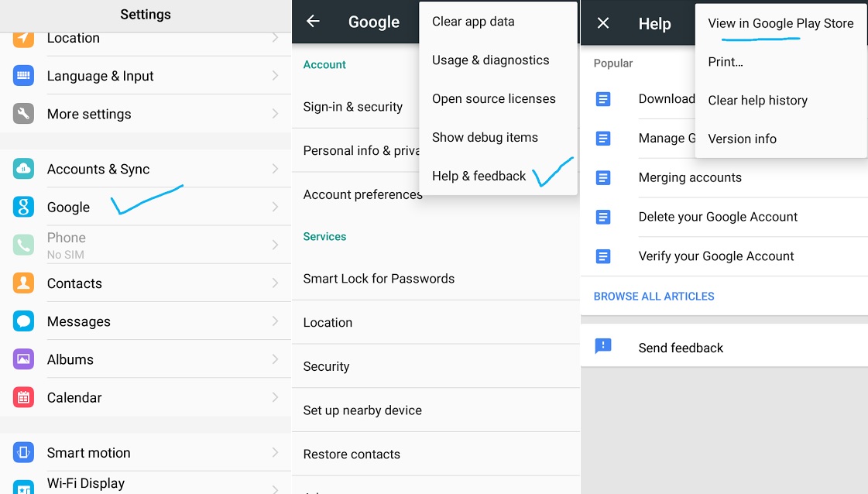Choose Help & feedback from the menu
Viewport: 868px width, 494px height.
479,176
